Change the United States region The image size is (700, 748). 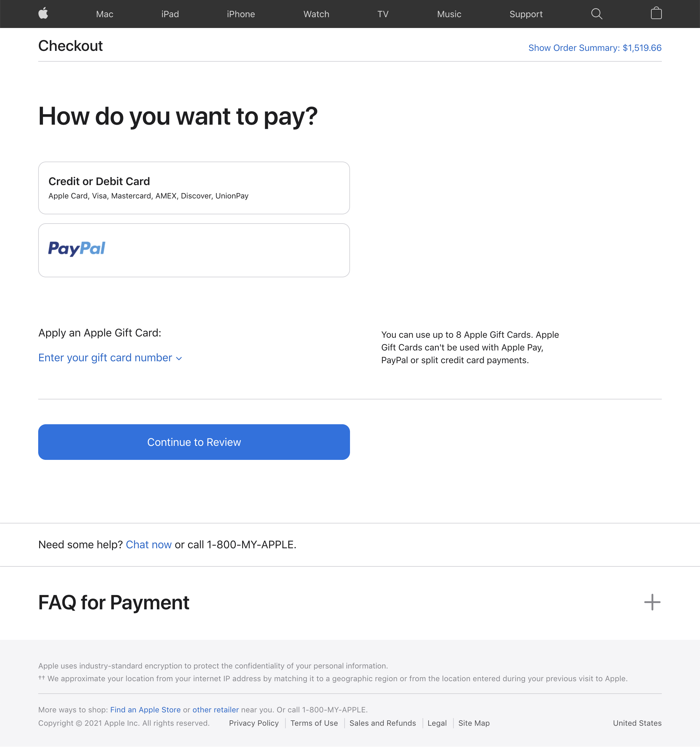tap(637, 723)
